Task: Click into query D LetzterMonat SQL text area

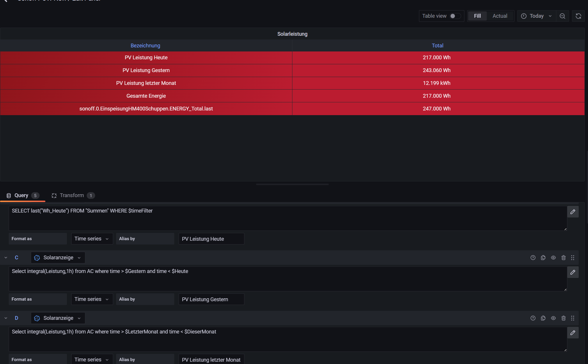Action: point(288,339)
